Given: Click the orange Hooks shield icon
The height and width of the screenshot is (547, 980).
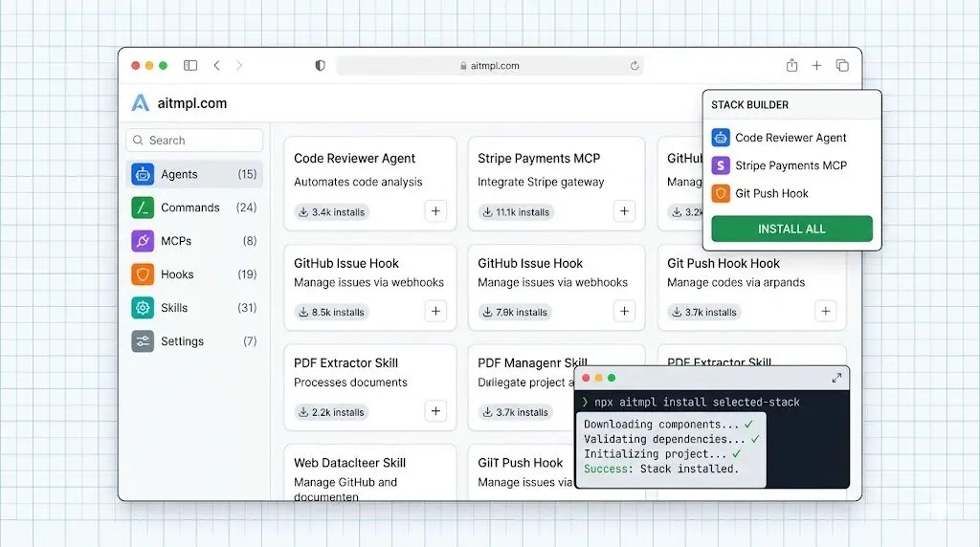Looking at the screenshot, I should [x=143, y=274].
